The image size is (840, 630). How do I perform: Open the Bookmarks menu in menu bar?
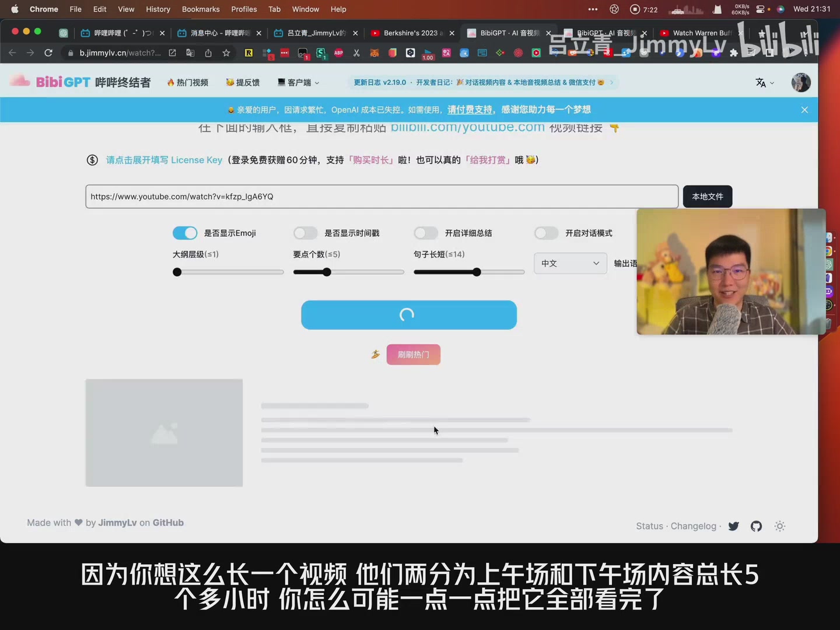point(201,9)
